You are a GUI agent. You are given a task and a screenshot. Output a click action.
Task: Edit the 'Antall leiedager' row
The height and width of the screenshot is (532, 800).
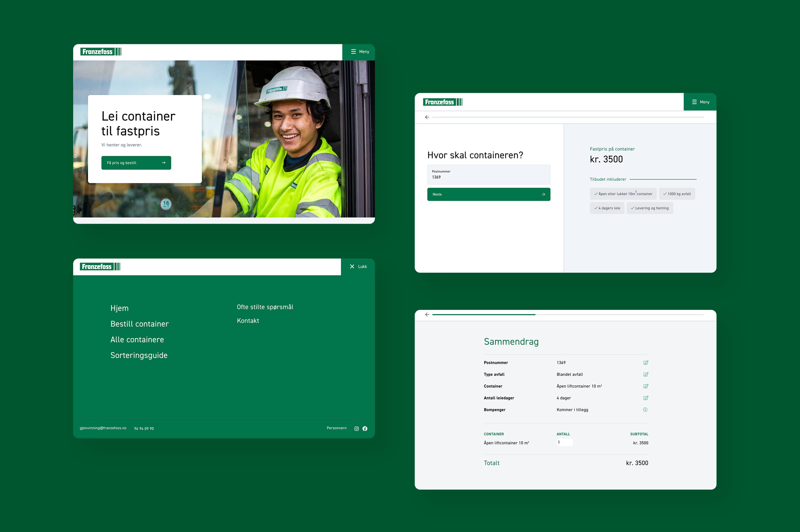(x=646, y=398)
